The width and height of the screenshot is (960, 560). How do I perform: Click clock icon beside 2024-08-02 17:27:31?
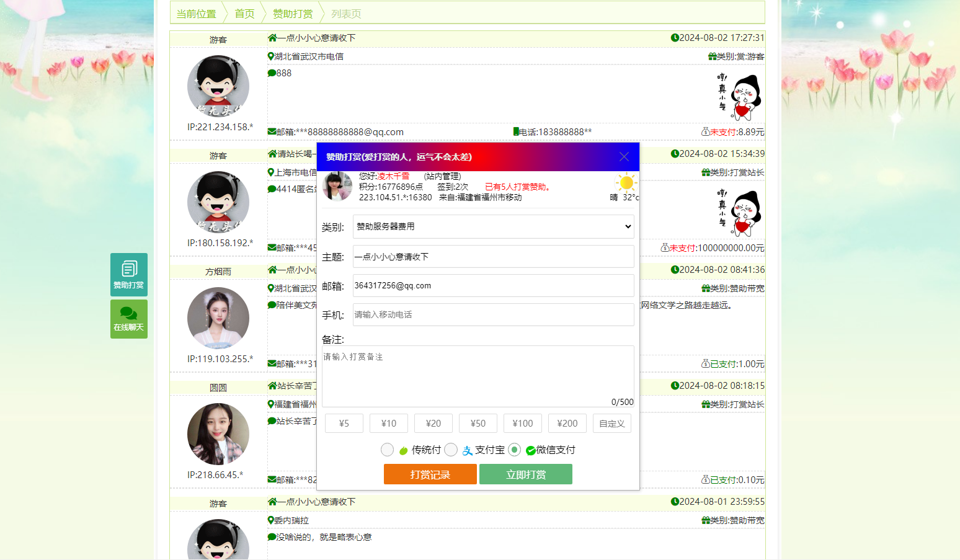675,38
